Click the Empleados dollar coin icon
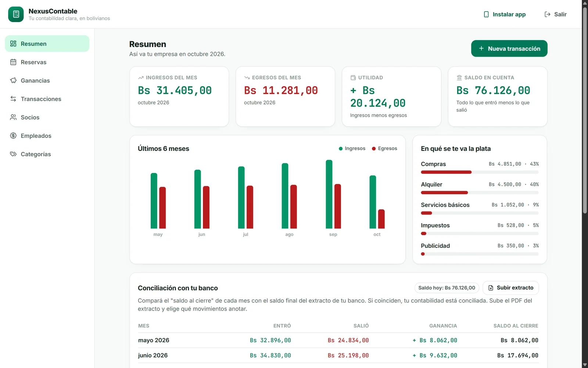 [x=13, y=135]
